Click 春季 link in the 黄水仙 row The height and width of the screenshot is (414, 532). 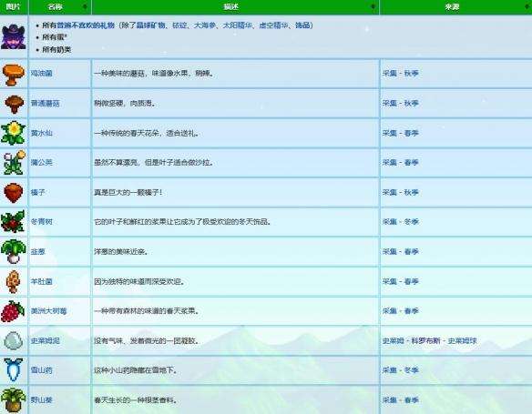coord(411,133)
